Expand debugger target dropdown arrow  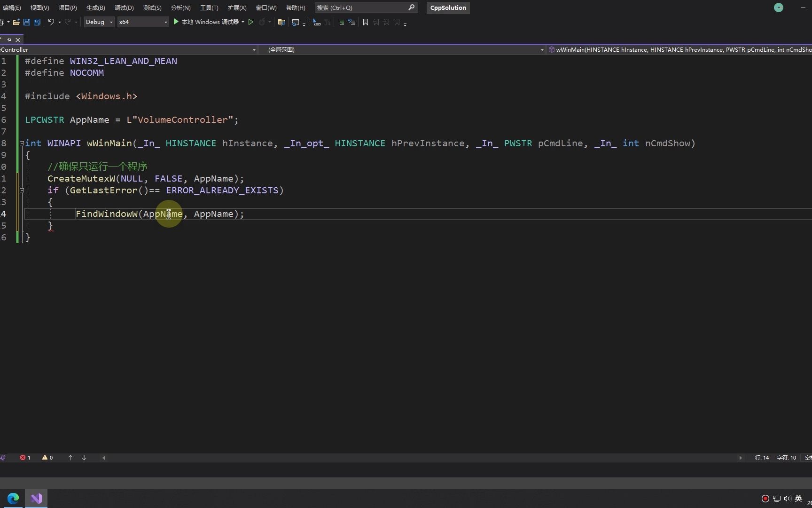tap(243, 22)
